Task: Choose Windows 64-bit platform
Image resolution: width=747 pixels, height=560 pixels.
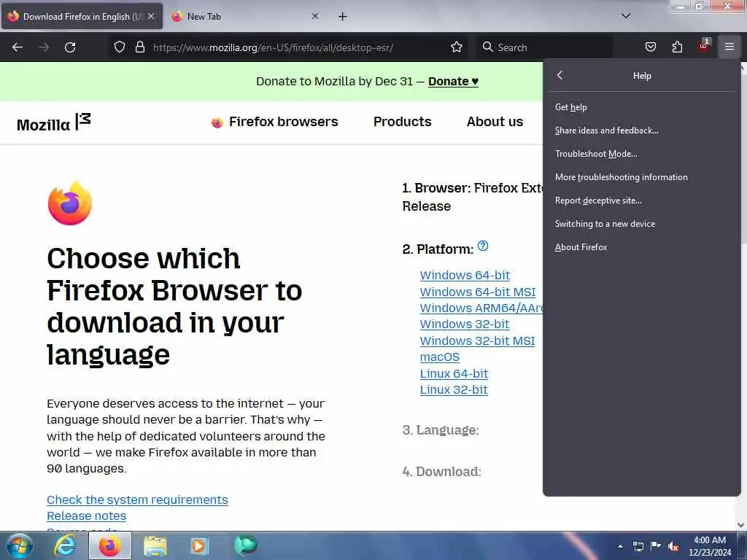Action: pyautogui.click(x=465, y=275)
